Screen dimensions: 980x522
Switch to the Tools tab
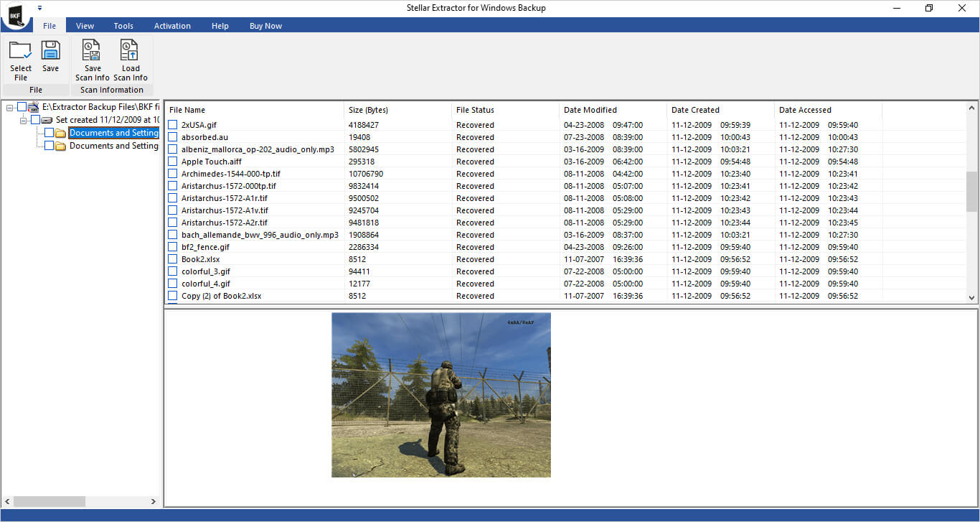(123, 26)
